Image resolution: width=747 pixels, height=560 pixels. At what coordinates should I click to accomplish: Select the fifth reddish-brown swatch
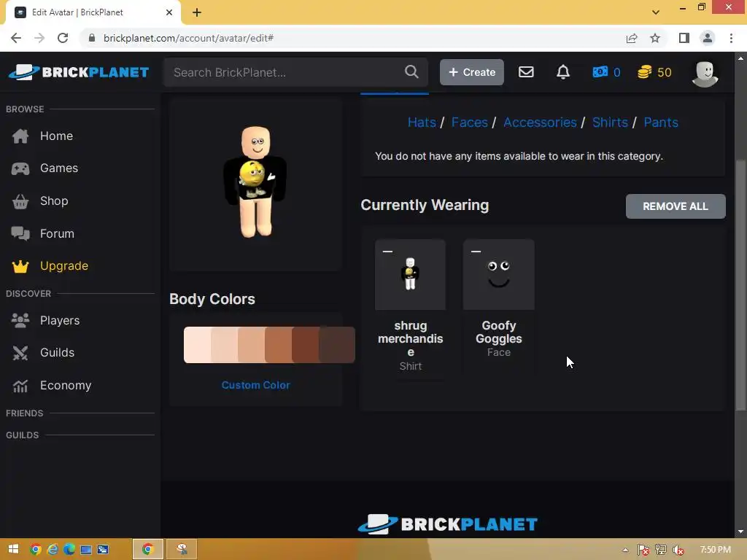(306, 345)
